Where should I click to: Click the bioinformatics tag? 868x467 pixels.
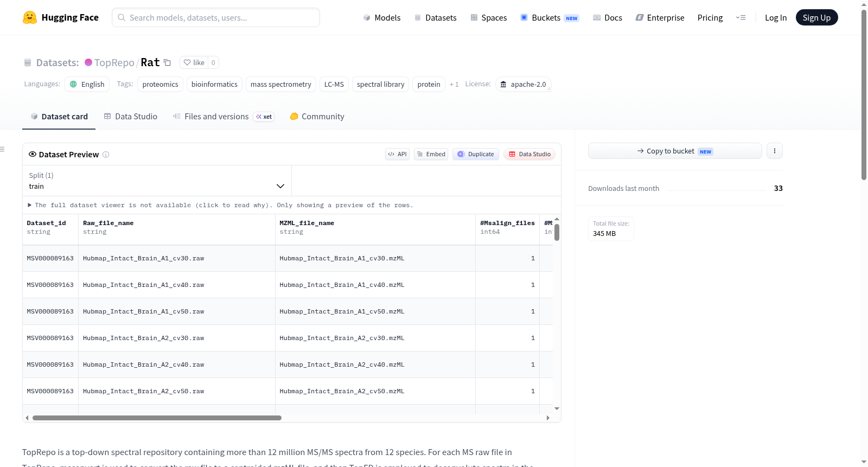pos(214,84)
